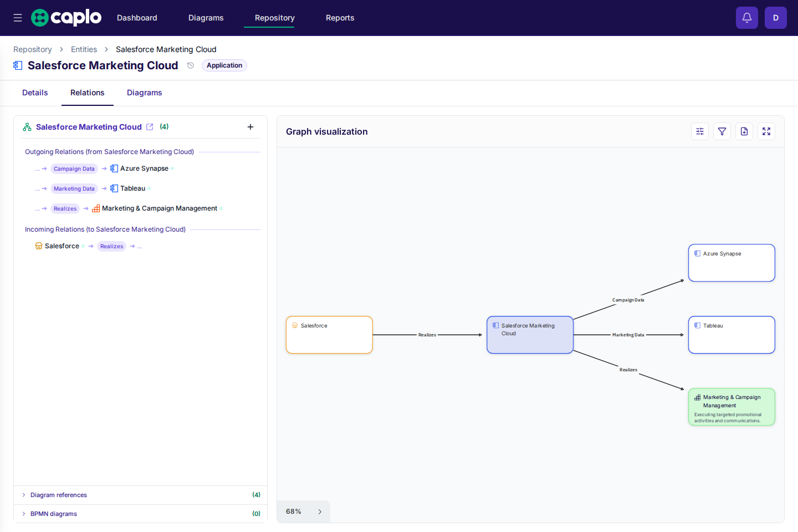
Task: Expand the BPMN diagrams section
Action: 141,514
